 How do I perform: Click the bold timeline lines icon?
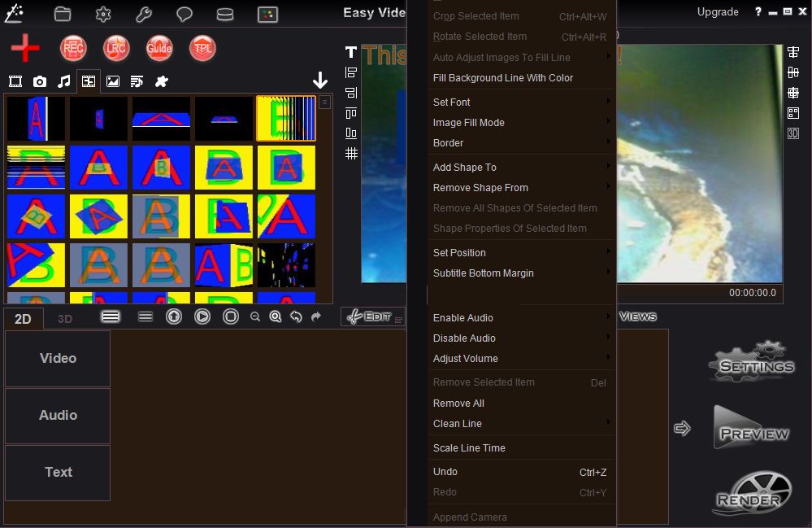coord(111,316)
